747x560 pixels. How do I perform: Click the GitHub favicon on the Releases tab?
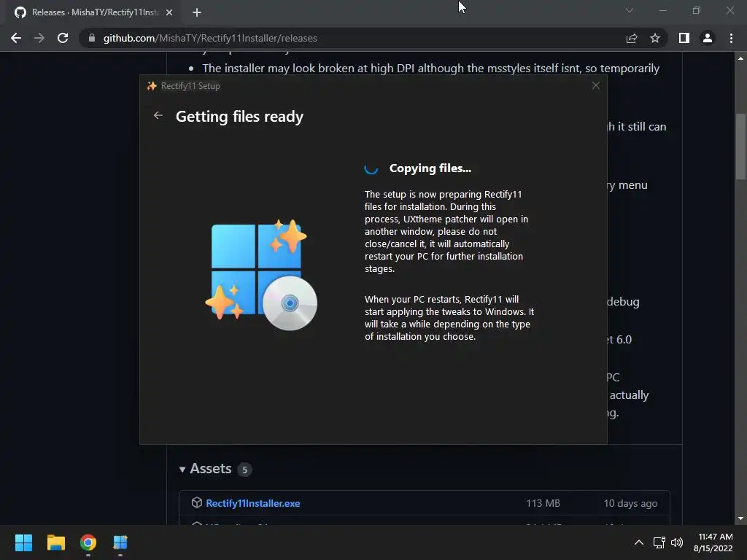click(x=20, y=12)
